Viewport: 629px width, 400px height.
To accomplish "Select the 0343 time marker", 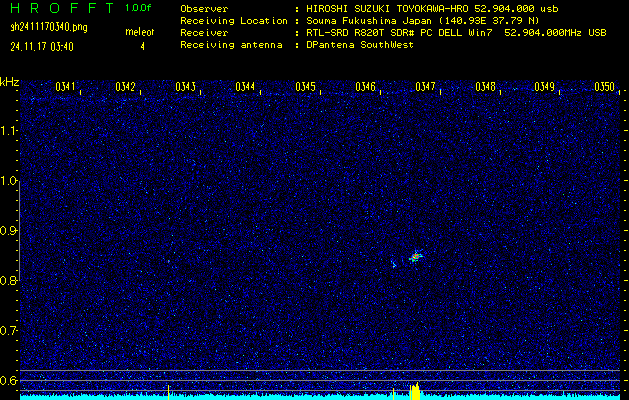I will coord(186,87).
